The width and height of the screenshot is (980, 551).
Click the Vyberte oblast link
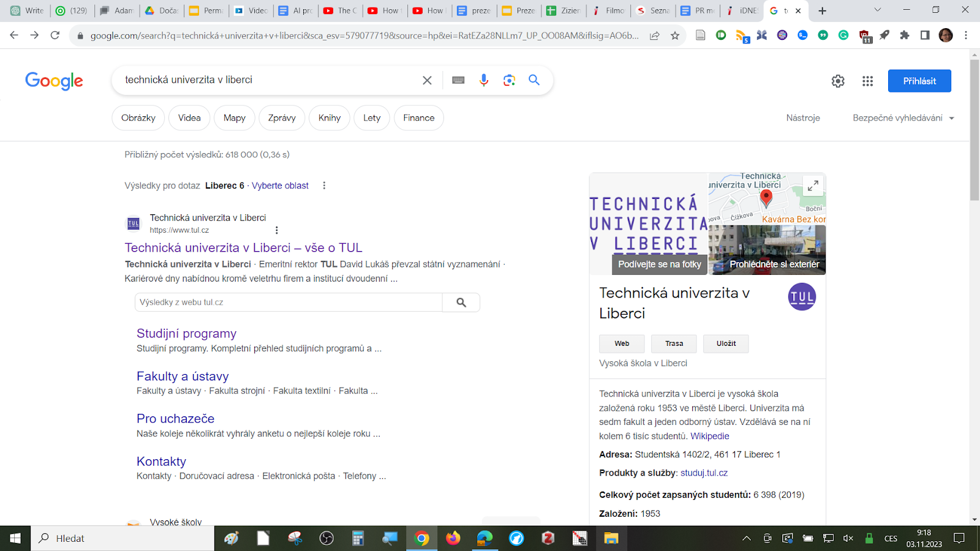click(280, 186)
